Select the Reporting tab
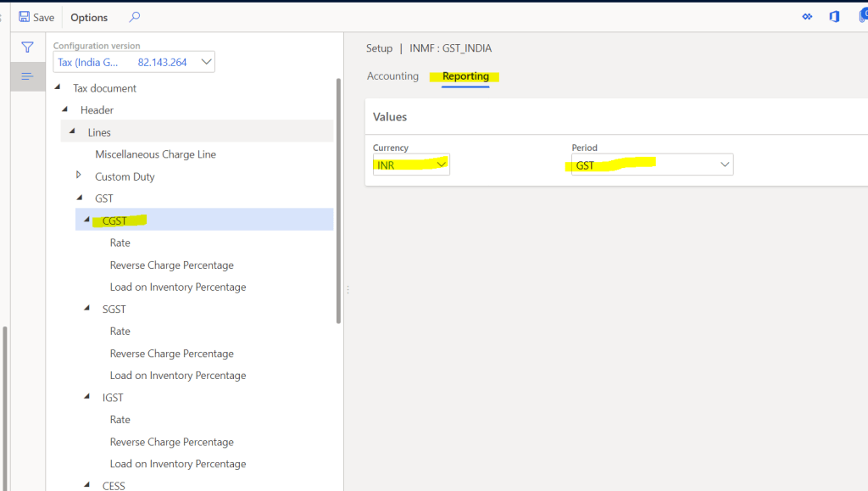The height and width of the screenshot is (491, 868). pos(465,76)
